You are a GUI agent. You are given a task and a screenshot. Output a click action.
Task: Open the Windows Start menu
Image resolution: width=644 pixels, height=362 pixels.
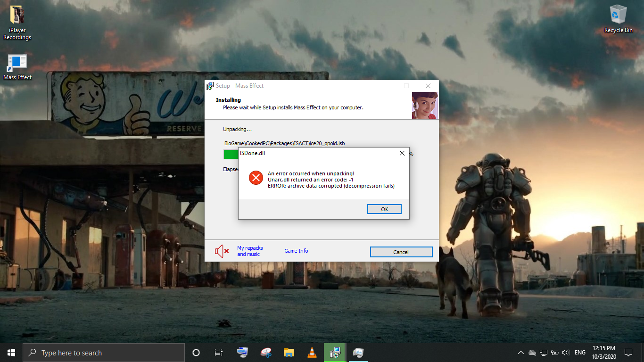[11, 353]
